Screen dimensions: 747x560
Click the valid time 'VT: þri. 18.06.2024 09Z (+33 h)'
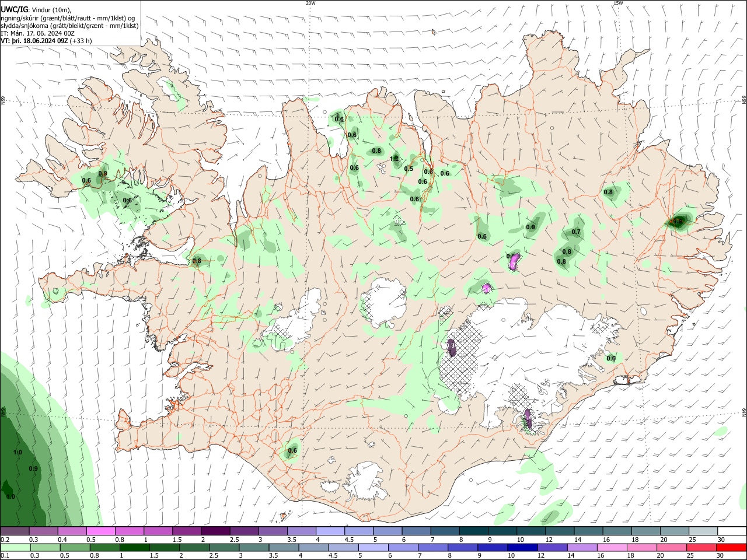point(46,41)
